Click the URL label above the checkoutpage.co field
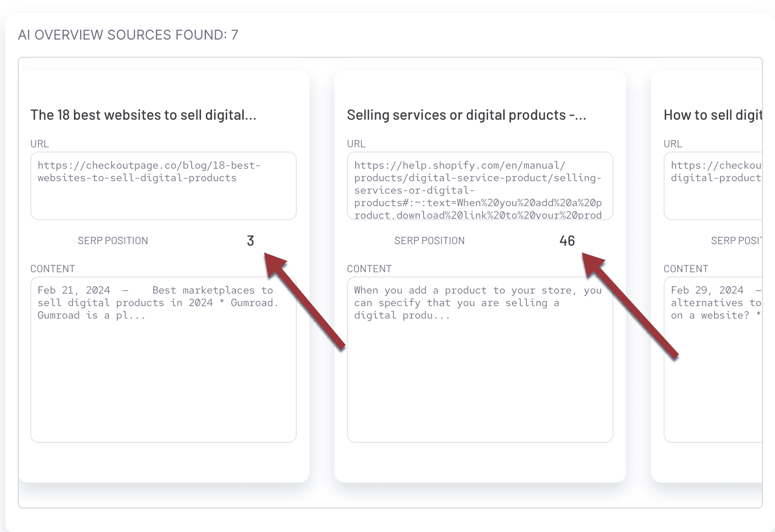This screenshot has height=532, width=775. point(40,144)
